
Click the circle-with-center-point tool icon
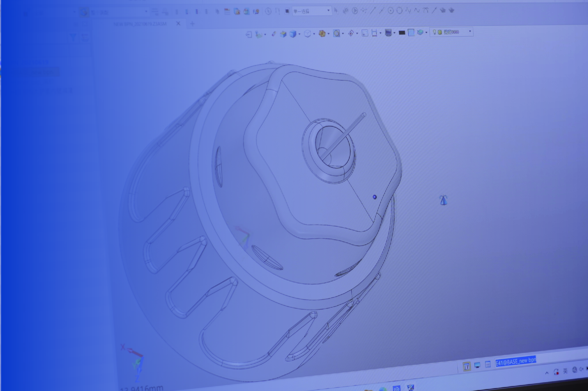click(x=391, y=11)
